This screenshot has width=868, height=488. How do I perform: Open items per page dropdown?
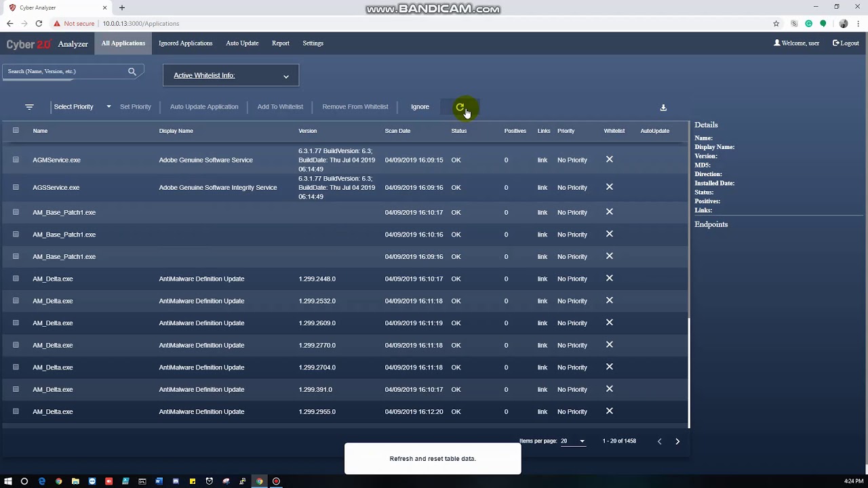coord(573,441)
